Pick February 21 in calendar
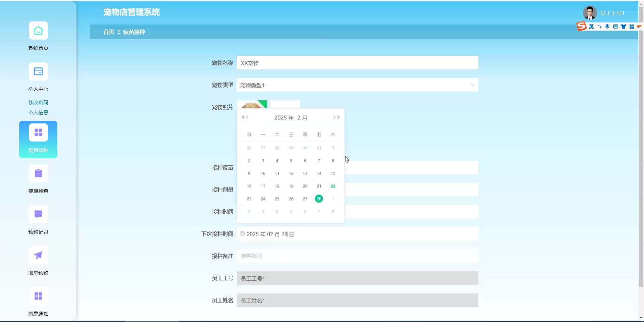Screen dimensions: 644x322 coord(319,186)
